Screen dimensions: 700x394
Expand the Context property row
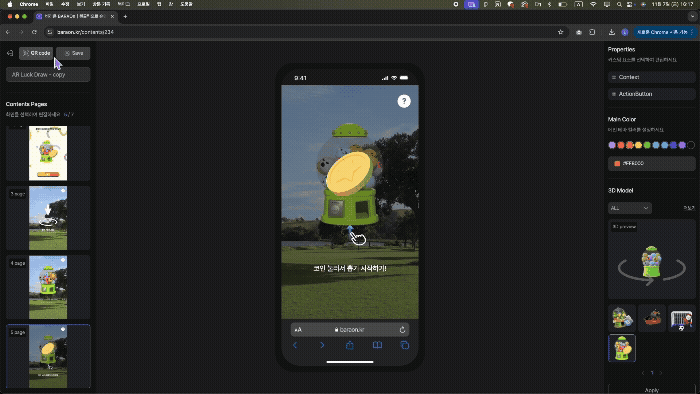pos(652,77)
